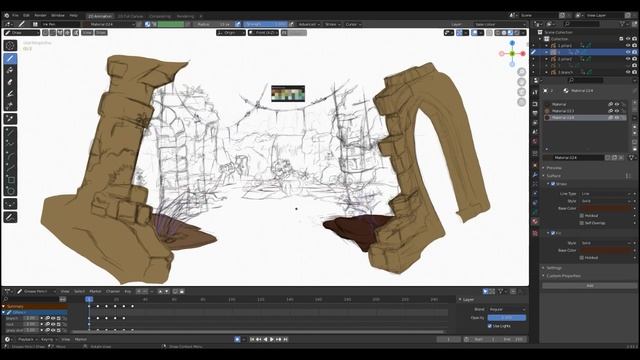
Task: Click the Fill Base Color swatch
Action: point(606,250)
